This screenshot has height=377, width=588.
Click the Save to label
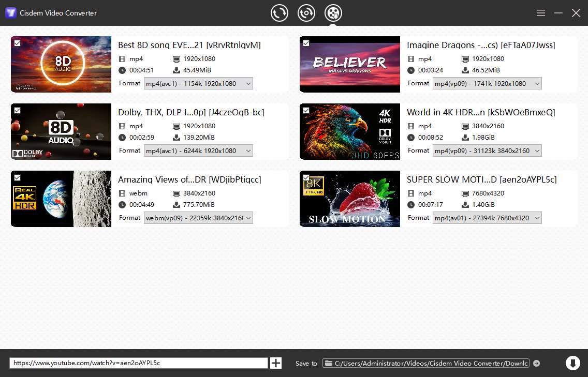[306, 363]
